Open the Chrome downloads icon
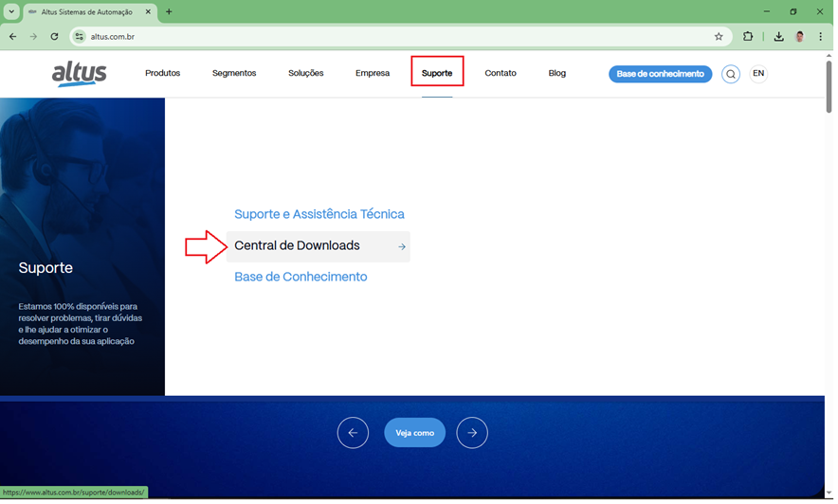The height and width of the screenshot is (504, 838). tap(778, 37)
